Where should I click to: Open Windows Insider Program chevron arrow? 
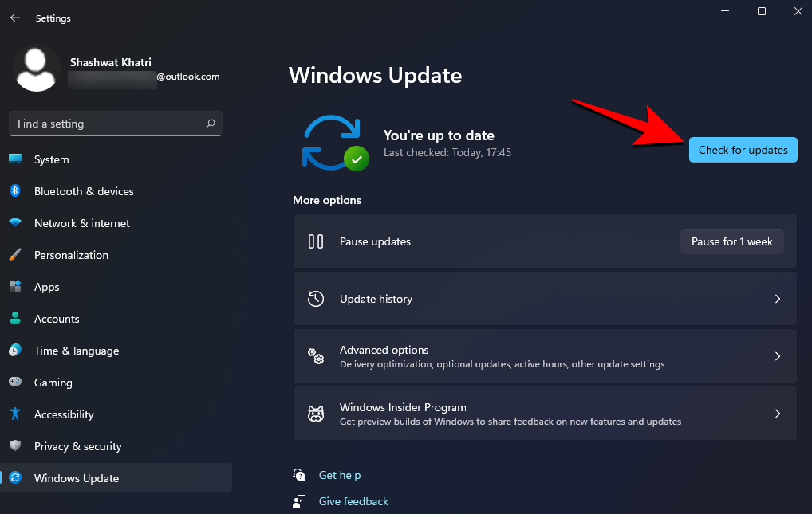778,414
